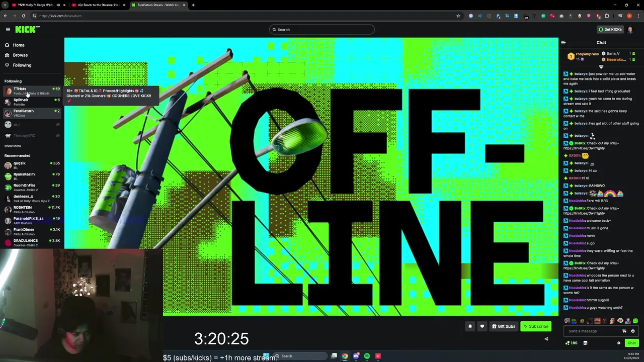Image resolution: width=644 pixels, height=362 pixels.
Task: Open site information icon in address bar
Action: click(35, 16)
